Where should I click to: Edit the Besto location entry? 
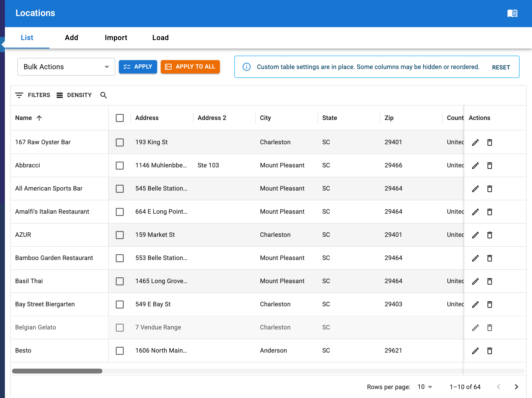[x=475, y=351]
